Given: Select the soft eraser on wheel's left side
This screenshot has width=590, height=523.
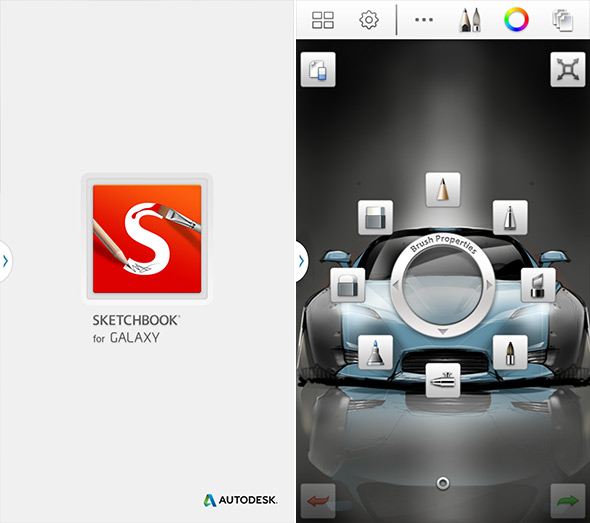Looking at the screenshot, I should 348,285.
